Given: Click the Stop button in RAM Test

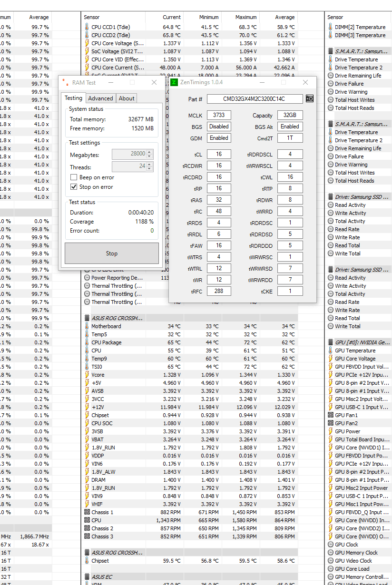Looking at the screenshot, I should [x=112, y=253].
